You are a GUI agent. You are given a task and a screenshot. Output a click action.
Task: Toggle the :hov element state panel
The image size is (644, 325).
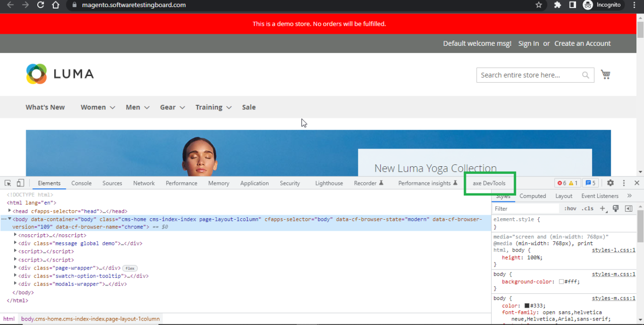point(570,209)
